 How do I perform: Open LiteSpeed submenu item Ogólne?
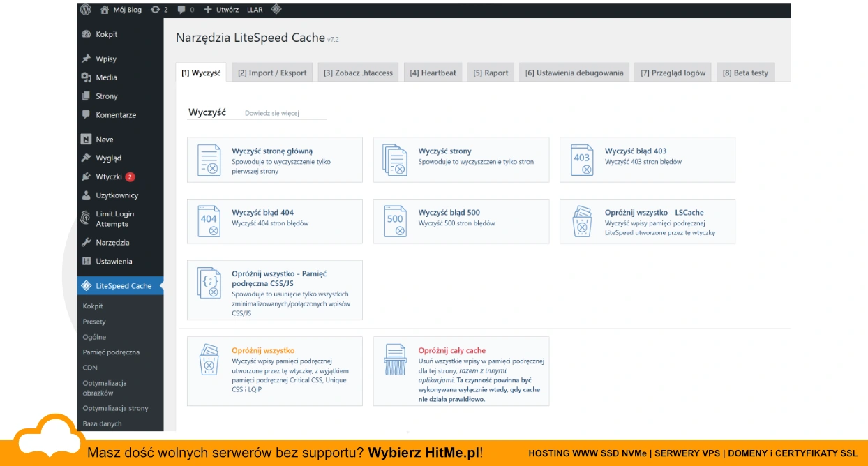[x=94, y=337]
